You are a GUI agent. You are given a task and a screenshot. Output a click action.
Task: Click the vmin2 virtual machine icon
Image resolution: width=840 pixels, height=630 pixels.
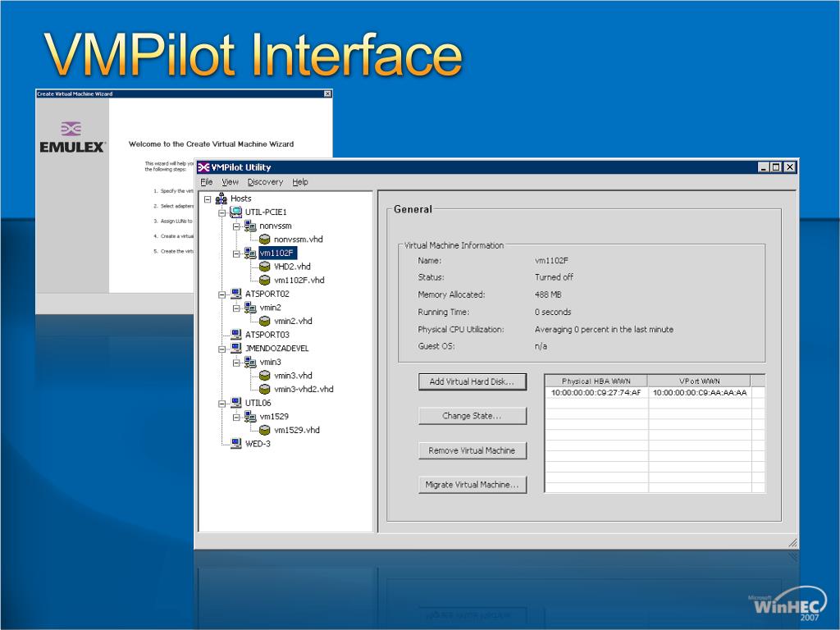point(250,308)
